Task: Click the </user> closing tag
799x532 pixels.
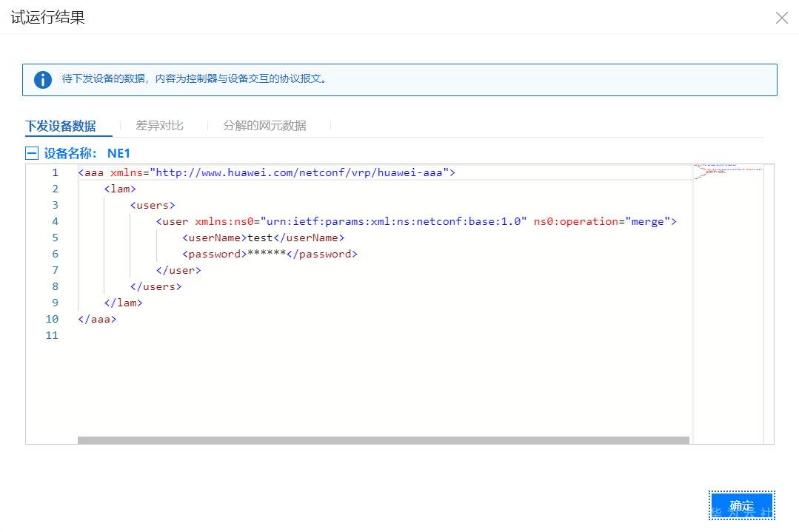Action: 179,270
